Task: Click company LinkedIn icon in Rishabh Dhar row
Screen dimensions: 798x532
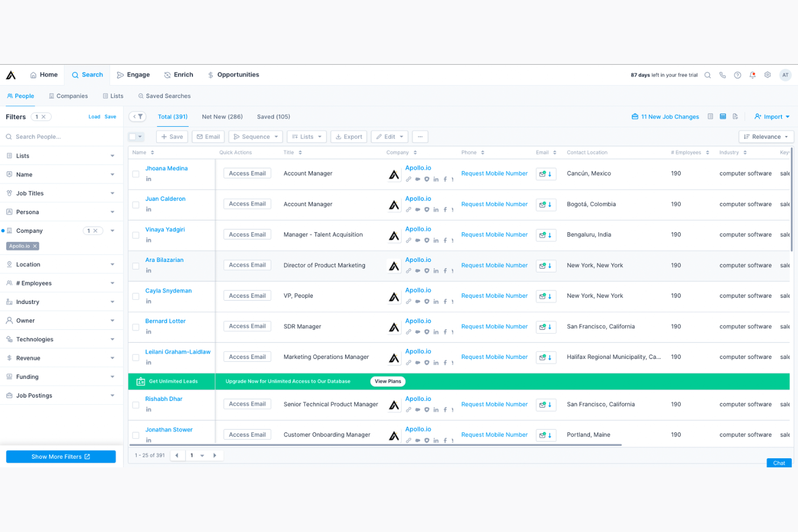Action: (x=436, y=410)
